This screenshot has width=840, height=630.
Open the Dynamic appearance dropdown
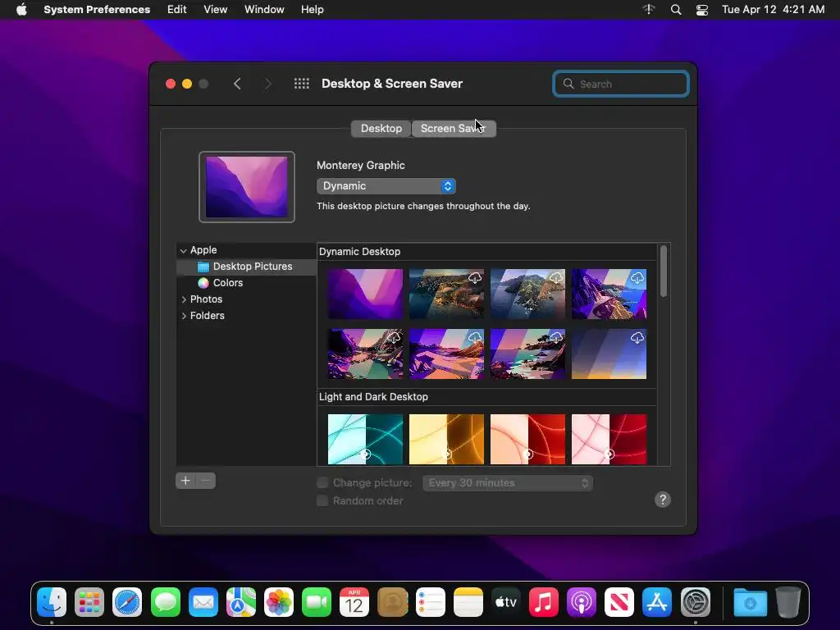click(x=386, y=186)
